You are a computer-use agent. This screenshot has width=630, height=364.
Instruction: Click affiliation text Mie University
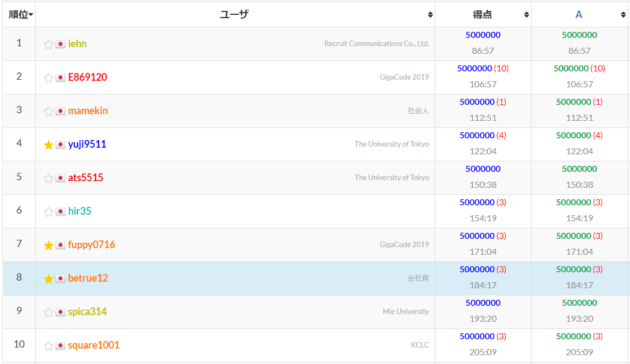coord(406,311)
